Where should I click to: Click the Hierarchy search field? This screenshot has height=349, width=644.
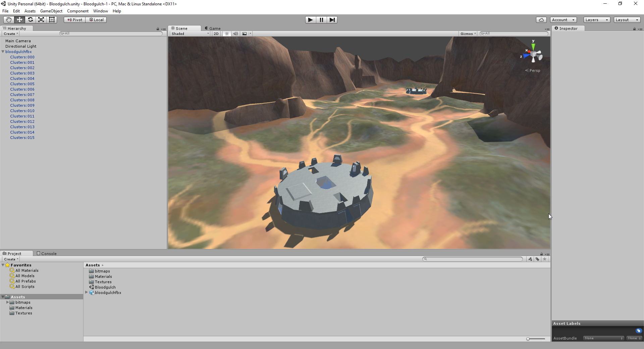[x=111, y=34]
